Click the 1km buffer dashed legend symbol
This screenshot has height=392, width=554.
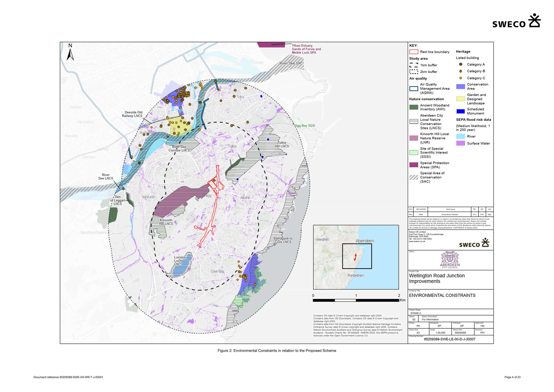[414, 65]
